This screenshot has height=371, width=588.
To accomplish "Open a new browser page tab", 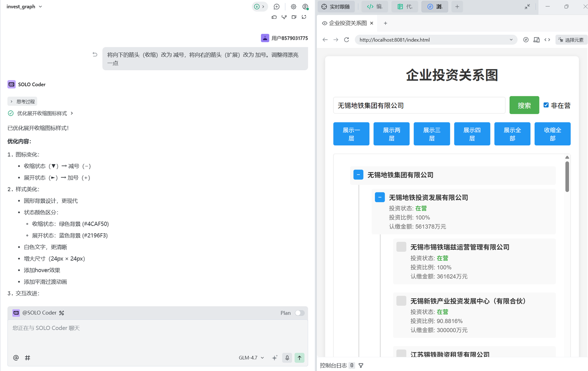I will 385,23.
